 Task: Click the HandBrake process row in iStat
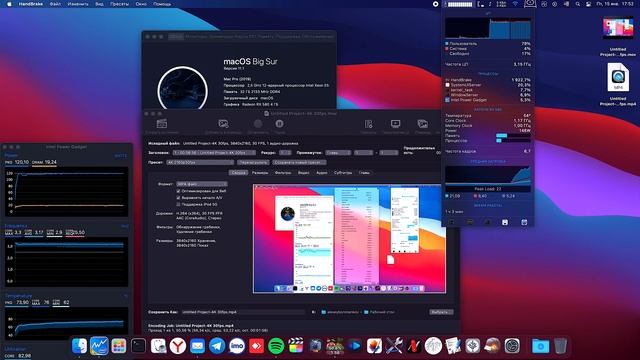(x=488, y=80)
